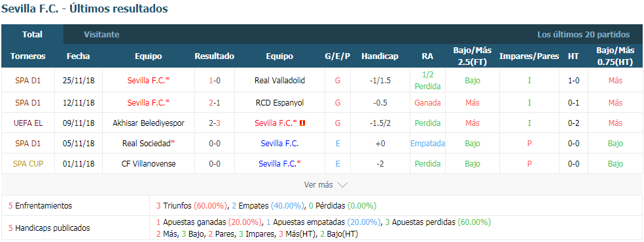Open the Real Valladolid team link
Image resolution: width=644 pixels, height=242 pixels.
click(x=279, y=81)
